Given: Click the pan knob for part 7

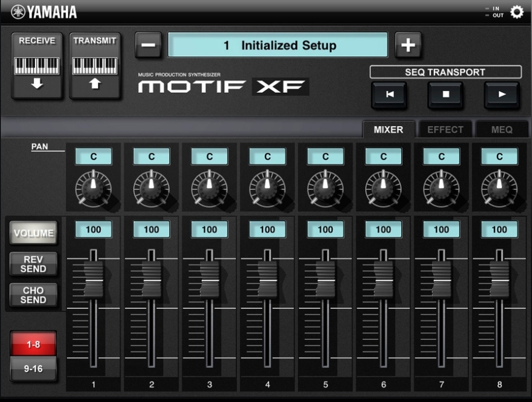Looking at the screenshot, I should (x=441, y=189).
